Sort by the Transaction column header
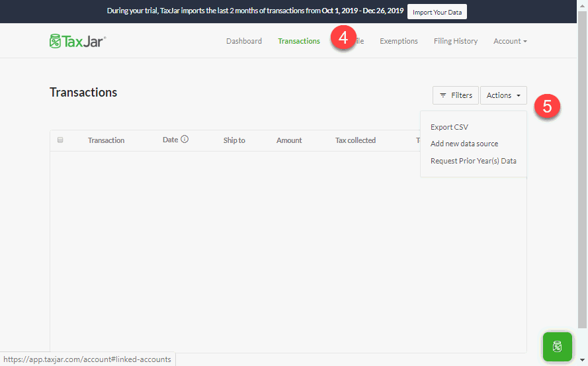The width and height of the screenshot is (588, 366). coord(106,140)
